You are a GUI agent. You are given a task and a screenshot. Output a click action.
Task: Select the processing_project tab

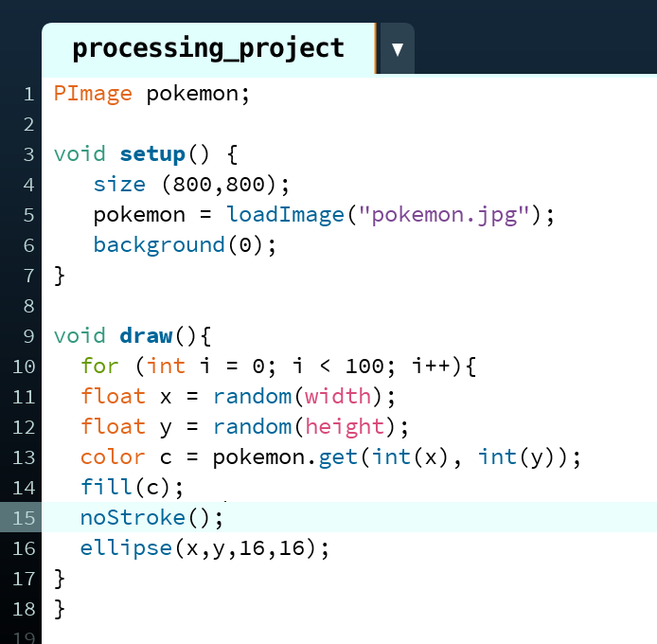click(208, 48)
